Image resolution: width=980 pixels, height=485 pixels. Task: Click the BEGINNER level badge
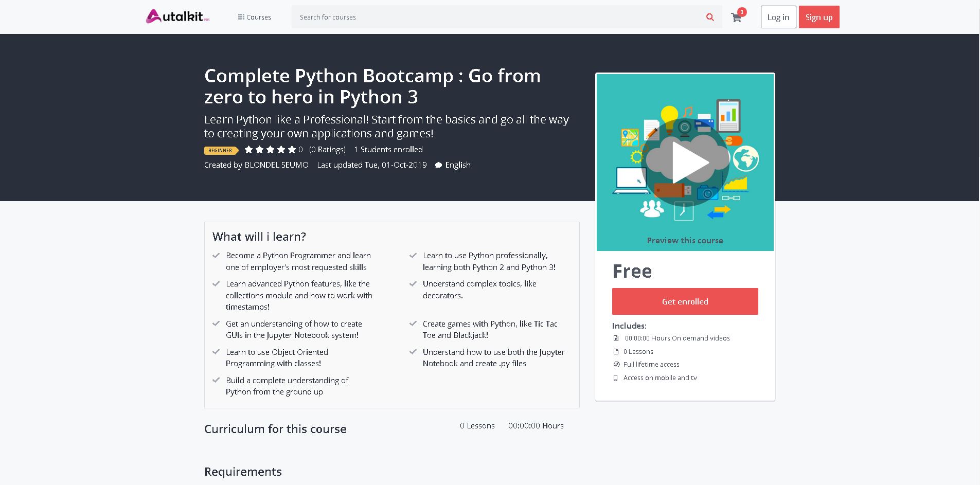(x=221, y=150)
